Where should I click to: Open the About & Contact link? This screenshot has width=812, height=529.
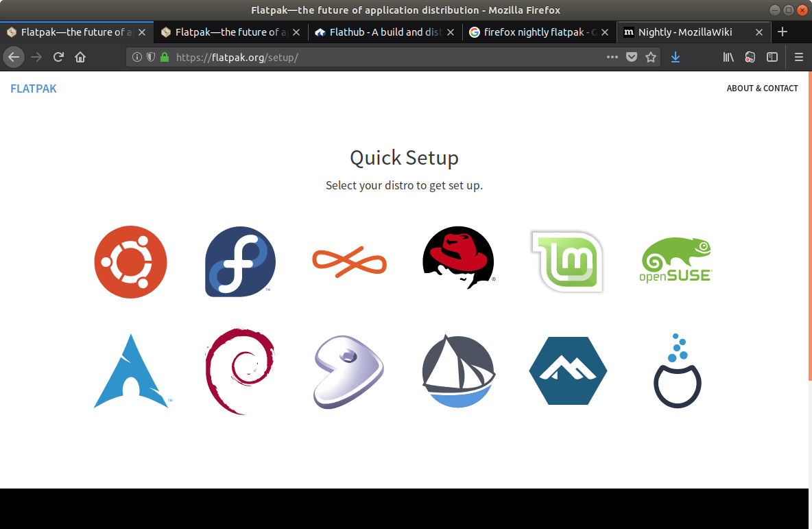click(762, 89)
